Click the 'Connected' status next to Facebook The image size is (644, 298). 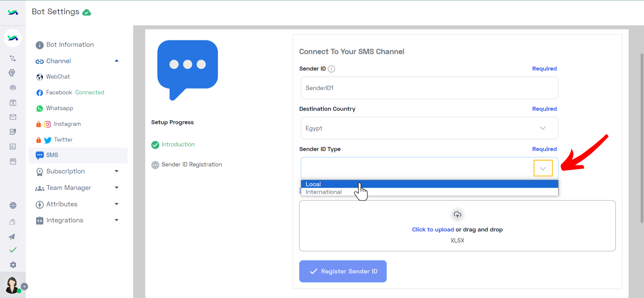click(90, 93)
